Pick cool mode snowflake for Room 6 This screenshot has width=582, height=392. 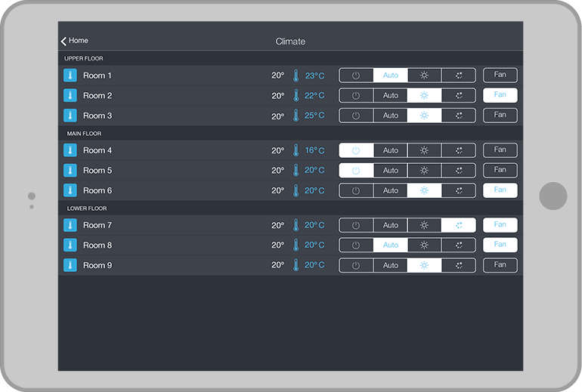pos(459,190)
